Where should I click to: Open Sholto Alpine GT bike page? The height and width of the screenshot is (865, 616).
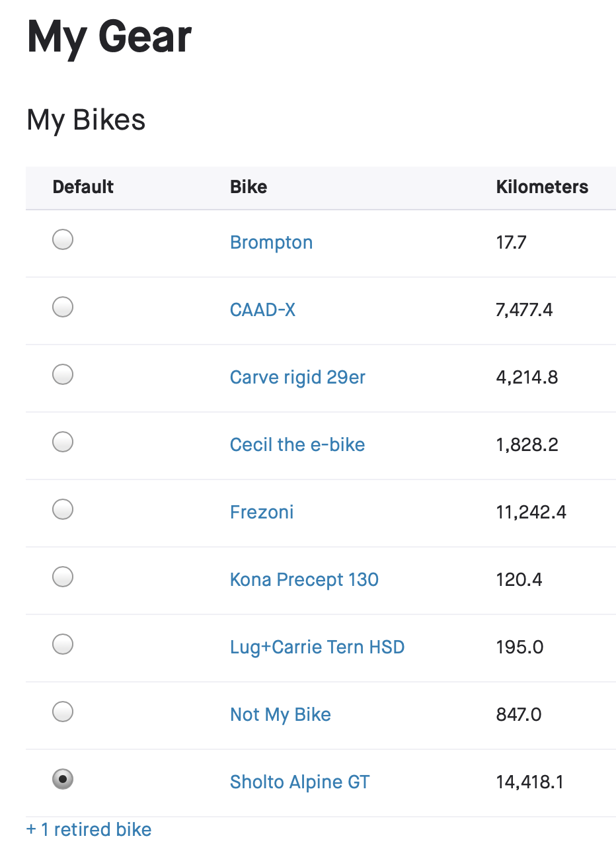click(x=299, y=782)
